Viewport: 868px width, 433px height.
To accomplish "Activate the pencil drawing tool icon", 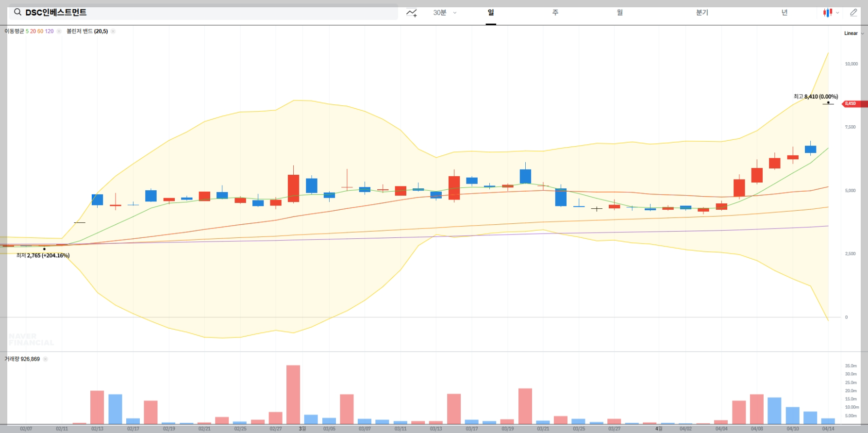I will 853,13.
